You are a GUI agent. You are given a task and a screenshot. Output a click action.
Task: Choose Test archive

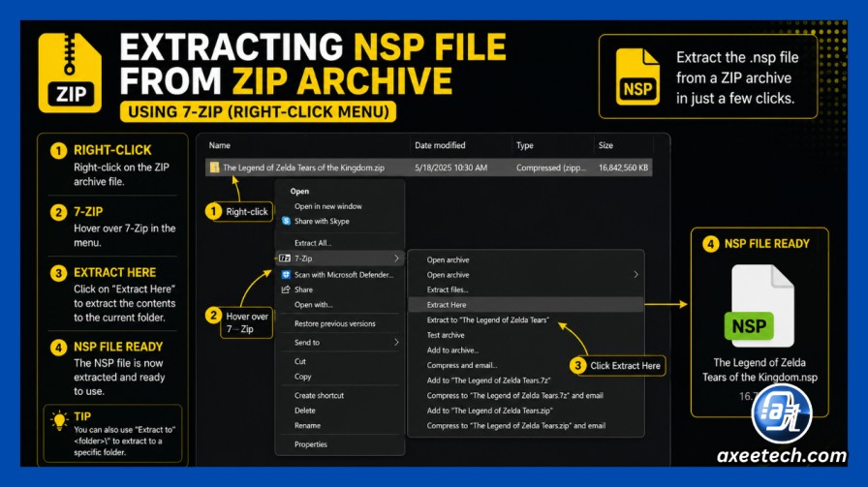pos(445,335)
